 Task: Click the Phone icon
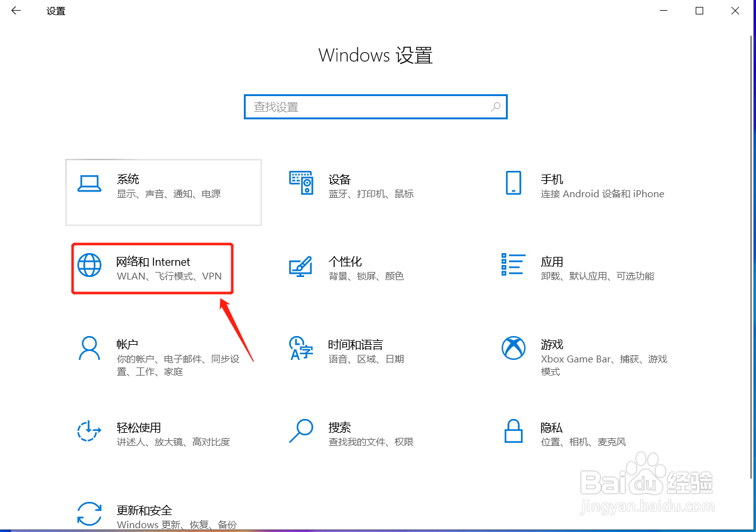[513, 183]
